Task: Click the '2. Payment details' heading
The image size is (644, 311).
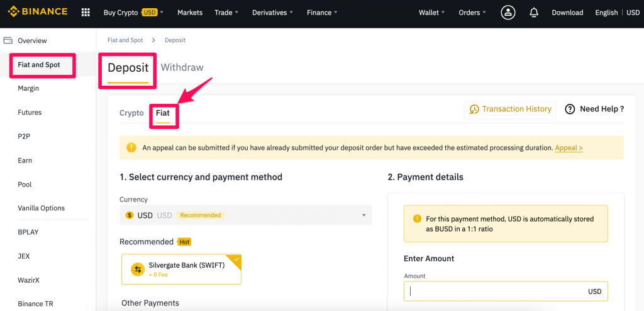Action: tap(426, 178)
